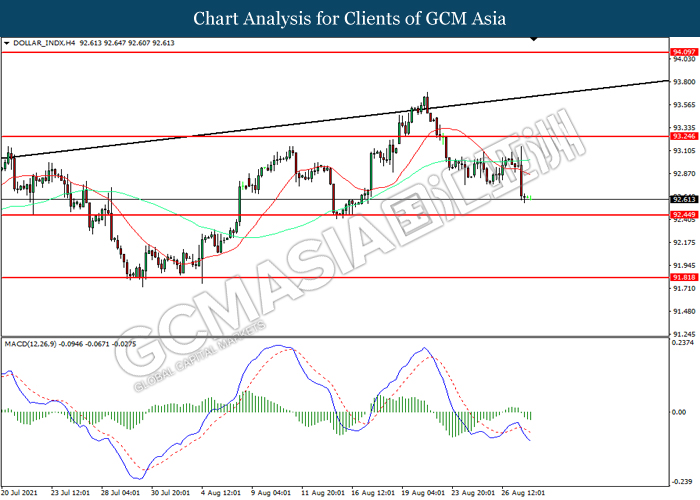The height and width of the screenshot is (500, 700).
Task: Click the 11 Aug 20:01 time label
Action: (x=323, y=493)
